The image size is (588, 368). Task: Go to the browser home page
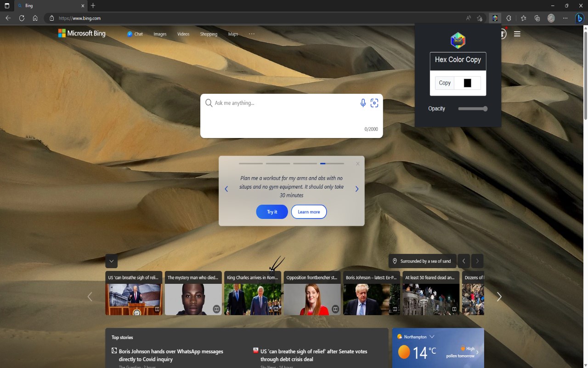tap(35, 18)
